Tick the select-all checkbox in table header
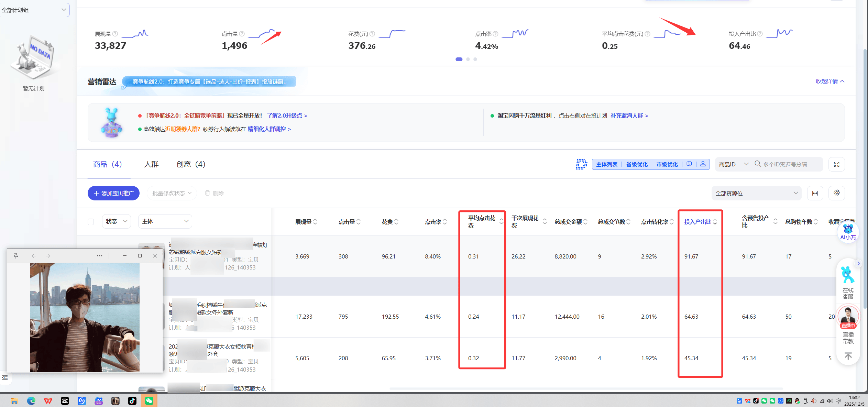 (x=91, y=222)
